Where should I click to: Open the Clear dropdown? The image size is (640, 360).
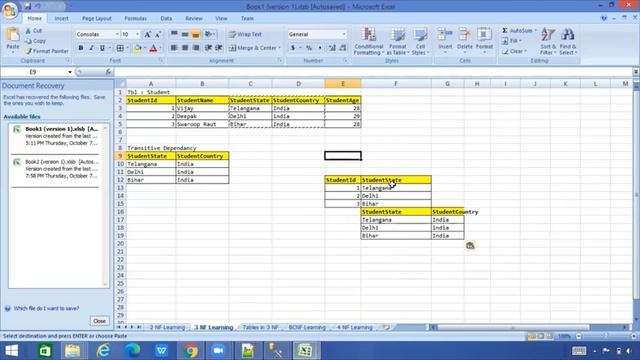coord(514,51)
